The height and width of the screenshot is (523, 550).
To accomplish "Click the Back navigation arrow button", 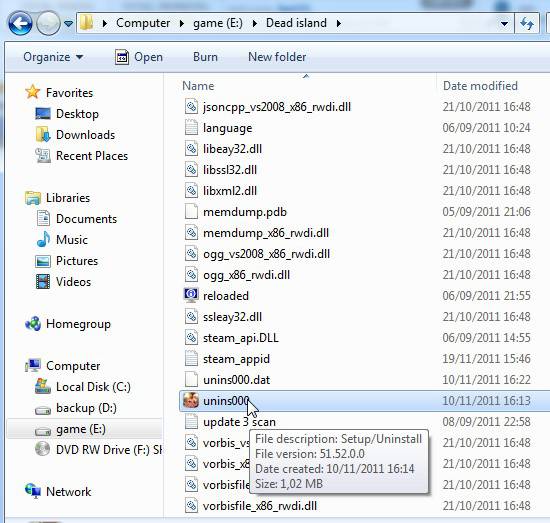I will pos(20,24).
